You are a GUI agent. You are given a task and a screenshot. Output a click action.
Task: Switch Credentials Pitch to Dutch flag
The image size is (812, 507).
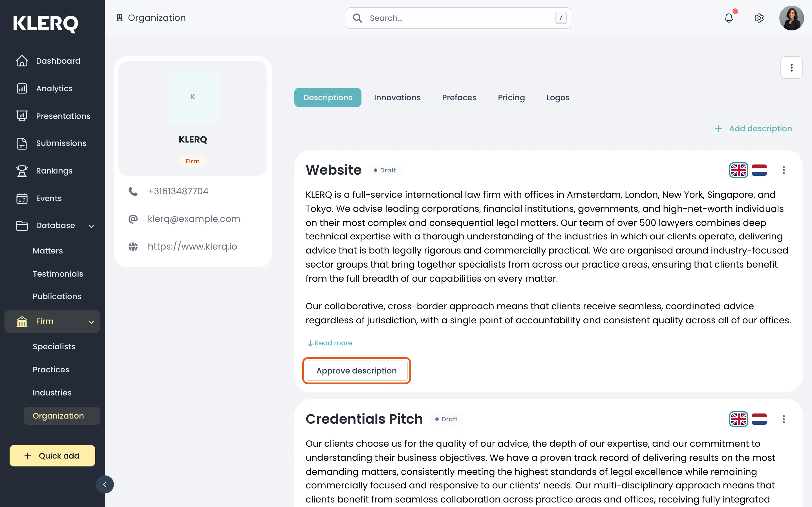[x=759, y=419]
